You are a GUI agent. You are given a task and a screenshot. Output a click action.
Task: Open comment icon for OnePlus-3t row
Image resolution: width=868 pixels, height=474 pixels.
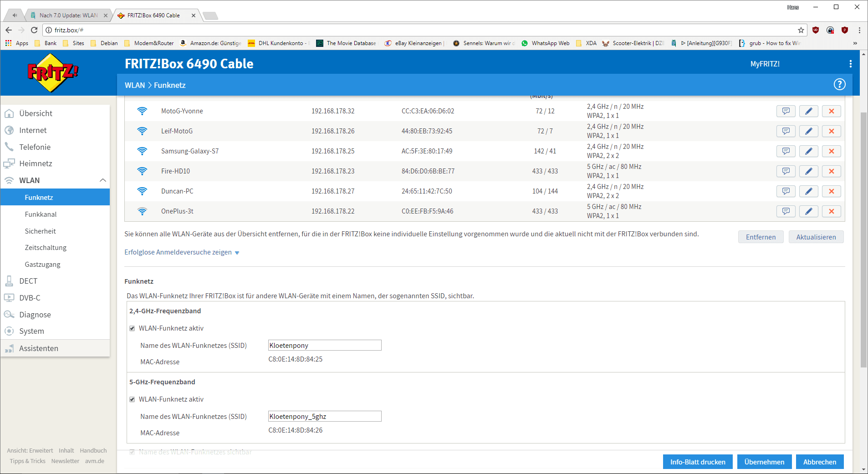click(786, 211)
